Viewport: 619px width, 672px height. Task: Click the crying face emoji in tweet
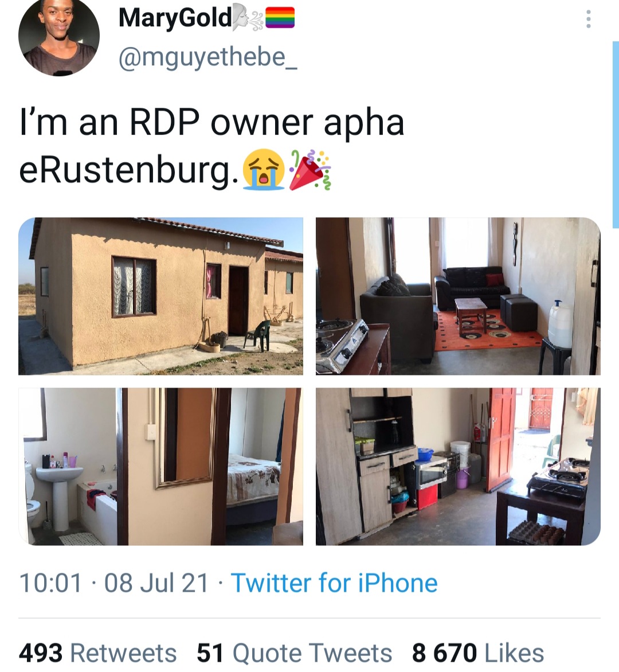tap(264, 169)
